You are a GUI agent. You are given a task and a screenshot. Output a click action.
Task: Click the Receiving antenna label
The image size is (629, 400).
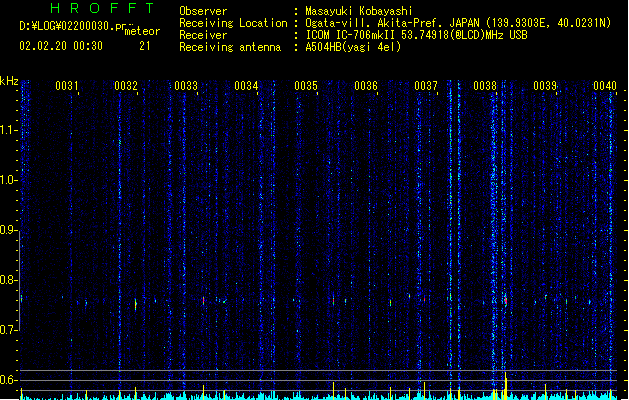click(230, 47)
